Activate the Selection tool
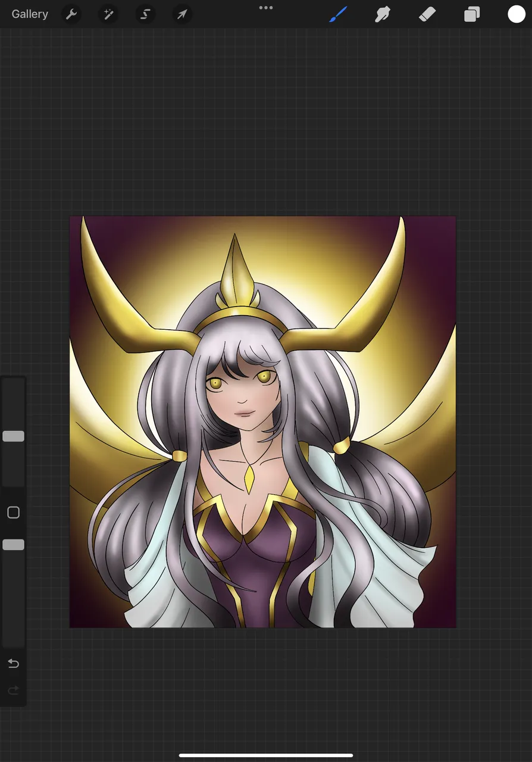This screenshot has width=532, height=762. (x=145, y=14)
